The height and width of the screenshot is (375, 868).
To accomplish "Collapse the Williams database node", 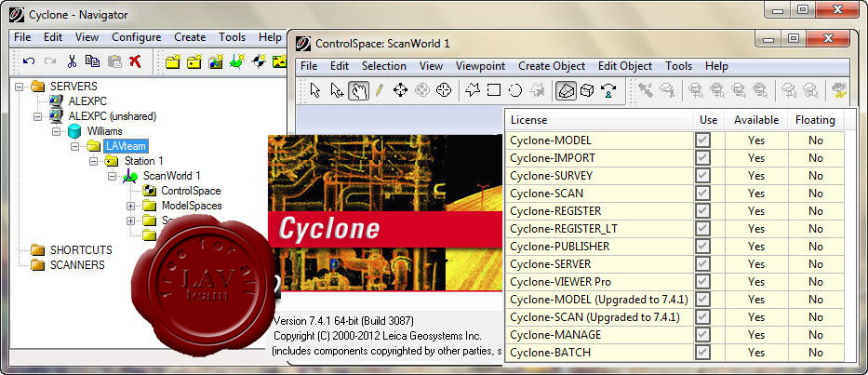I will pyautogui.click(x=56, y=131).
